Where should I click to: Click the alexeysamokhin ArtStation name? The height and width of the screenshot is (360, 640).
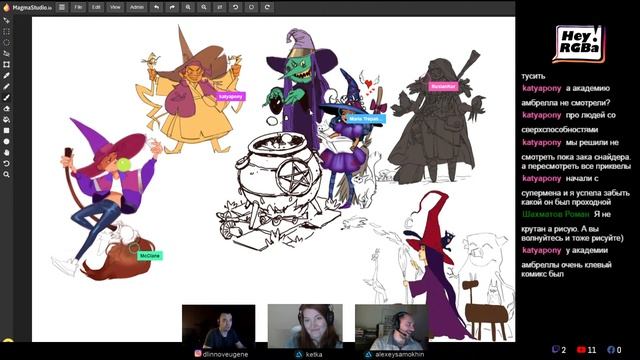(x=400, y=354)
